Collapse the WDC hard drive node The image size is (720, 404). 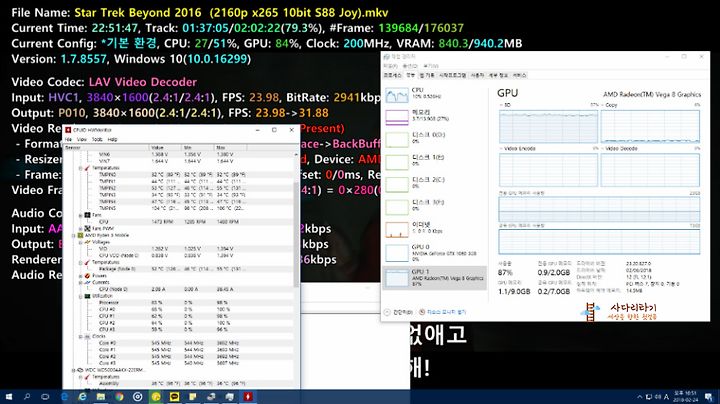(73, 370)
